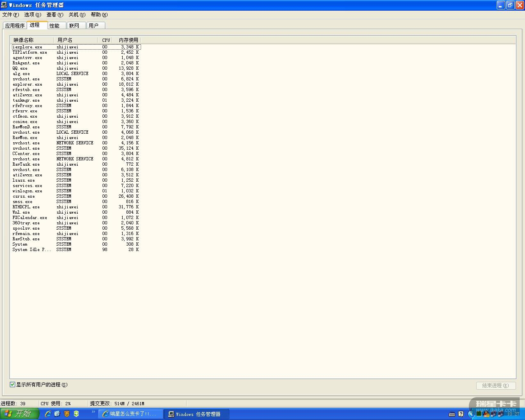Sort by 映像名称 column header
525x420 pixels.
[32, 40]
